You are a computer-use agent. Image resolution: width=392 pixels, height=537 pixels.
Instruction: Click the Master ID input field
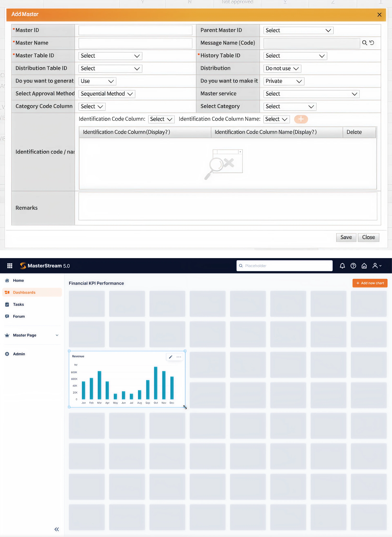135,30
